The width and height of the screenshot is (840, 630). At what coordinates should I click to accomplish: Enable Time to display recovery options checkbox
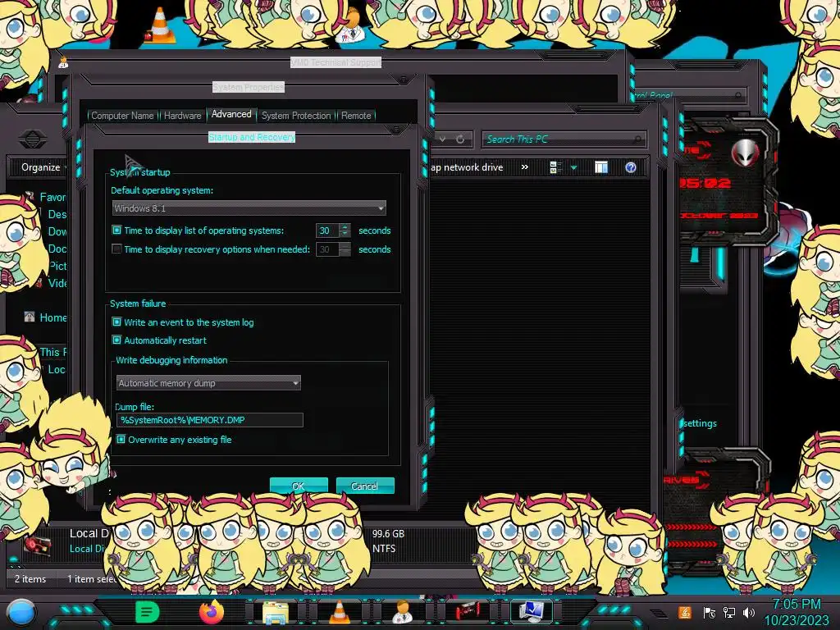point(116,249)
